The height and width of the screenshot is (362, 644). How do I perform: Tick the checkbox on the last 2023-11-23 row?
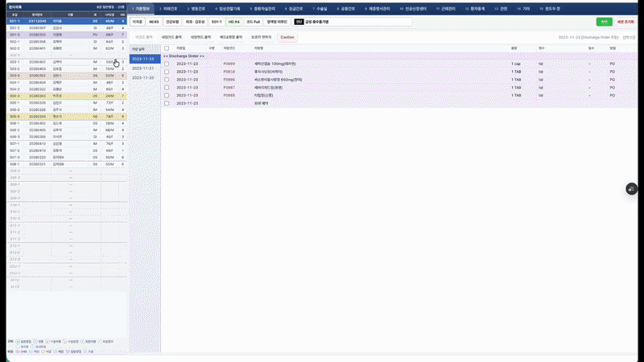point(167,104)
